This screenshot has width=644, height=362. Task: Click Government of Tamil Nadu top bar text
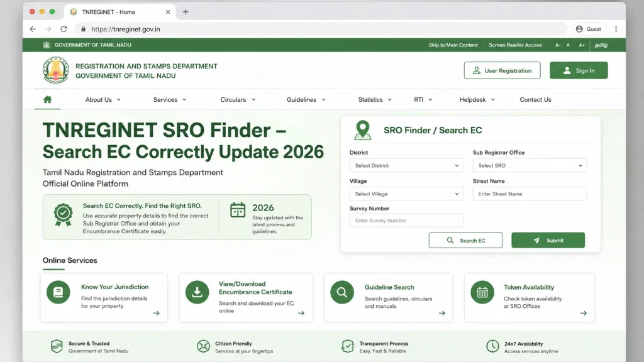[x=93, y=45]
